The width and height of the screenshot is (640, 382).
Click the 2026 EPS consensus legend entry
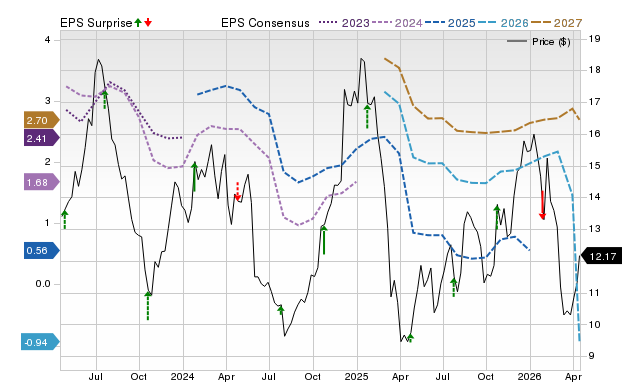click(503, 23)
